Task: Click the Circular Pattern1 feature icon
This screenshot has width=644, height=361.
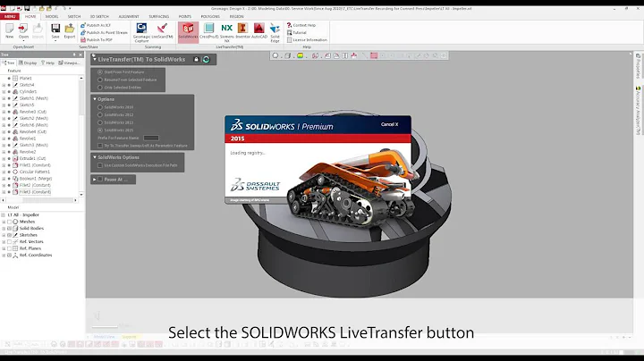Action: tap(15, 172)
